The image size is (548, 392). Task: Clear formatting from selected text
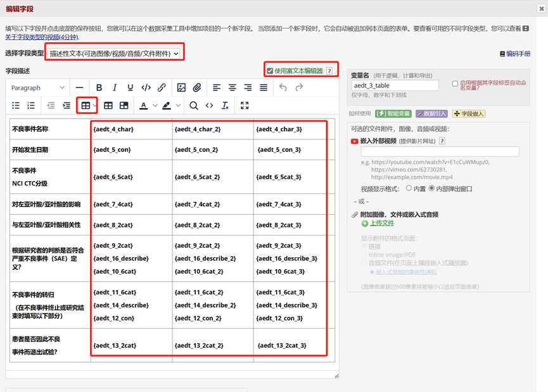[225, 106]
